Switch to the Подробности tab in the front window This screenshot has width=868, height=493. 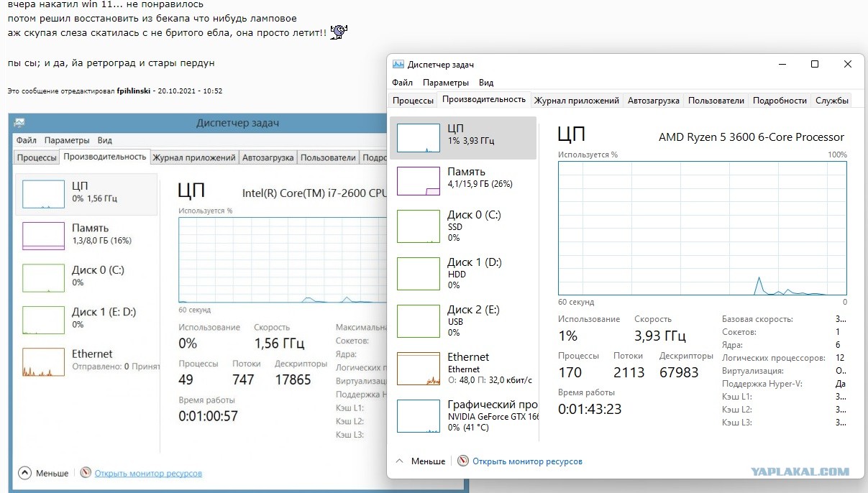[780, 101]
